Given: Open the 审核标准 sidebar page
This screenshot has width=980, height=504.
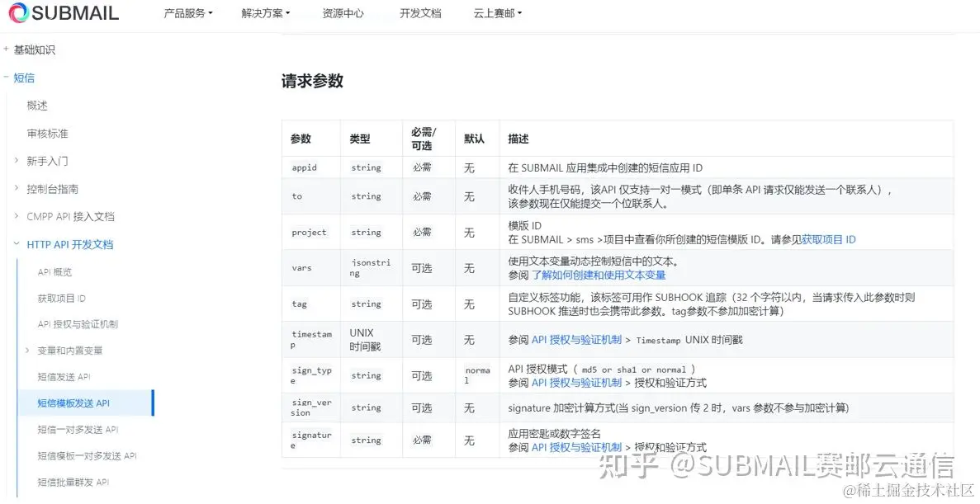Looking at the screenshot, I should coord(48,133).
